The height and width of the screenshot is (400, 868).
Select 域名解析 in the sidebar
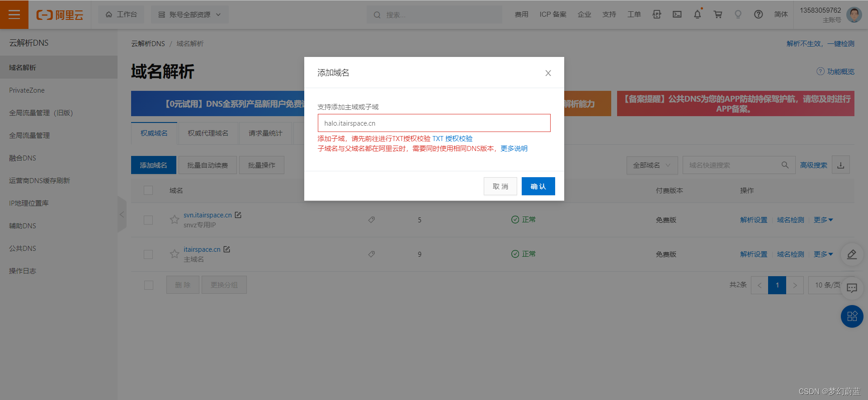click(x=59, y=67)
